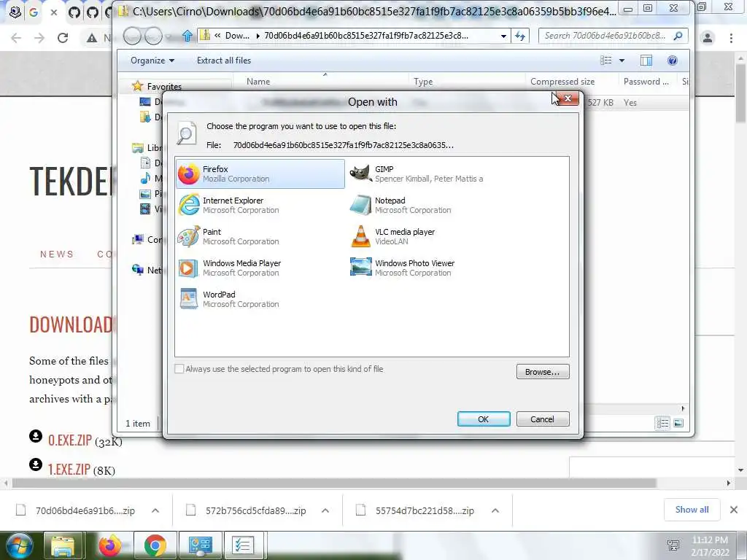747x560 pixels.
Task: Select Firefox in the Open with list
Action: point(260,174)
